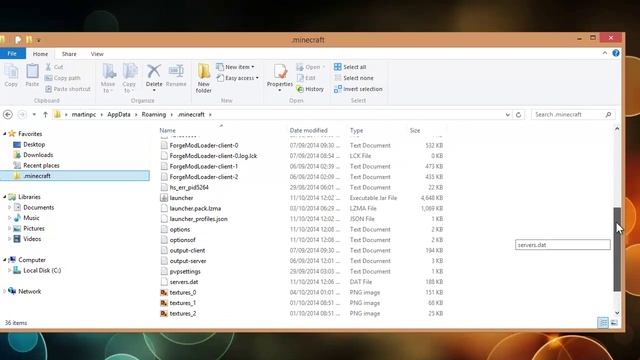
Task: Click the Edit command in ribbon
Action: click(x=306, y=78)
